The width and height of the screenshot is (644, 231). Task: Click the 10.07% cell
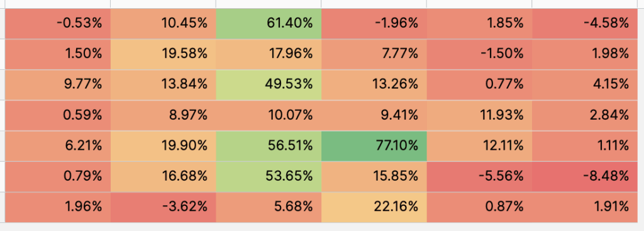(x=268, y=115)
